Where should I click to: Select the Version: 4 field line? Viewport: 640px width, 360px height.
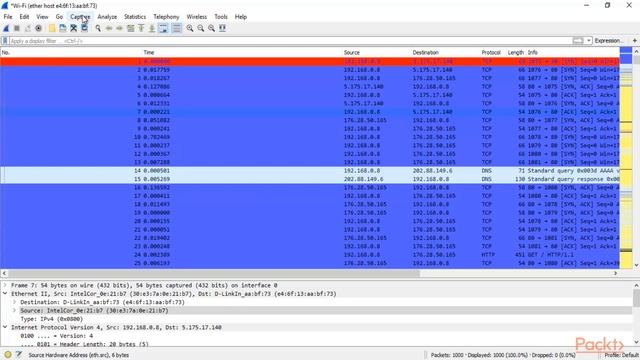point(57,336)
